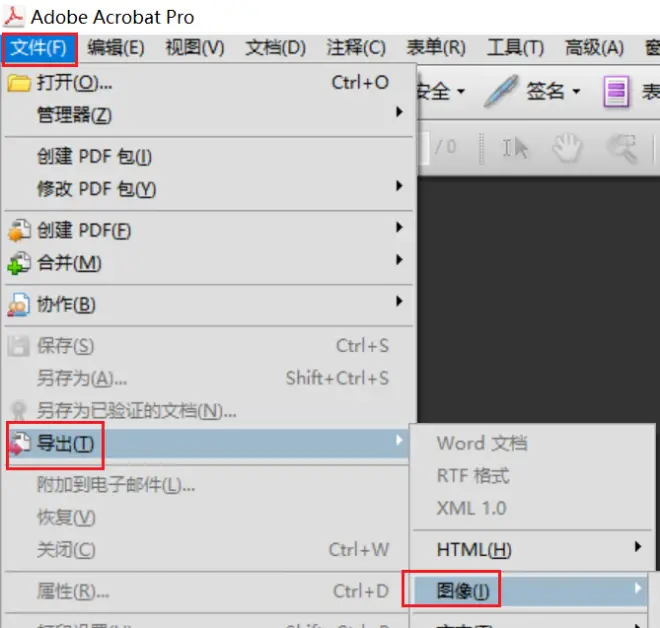Click the floppy disk save icon
Viewport: 660px width, 628px height.
pyautogui.click(x=19, y=346)
